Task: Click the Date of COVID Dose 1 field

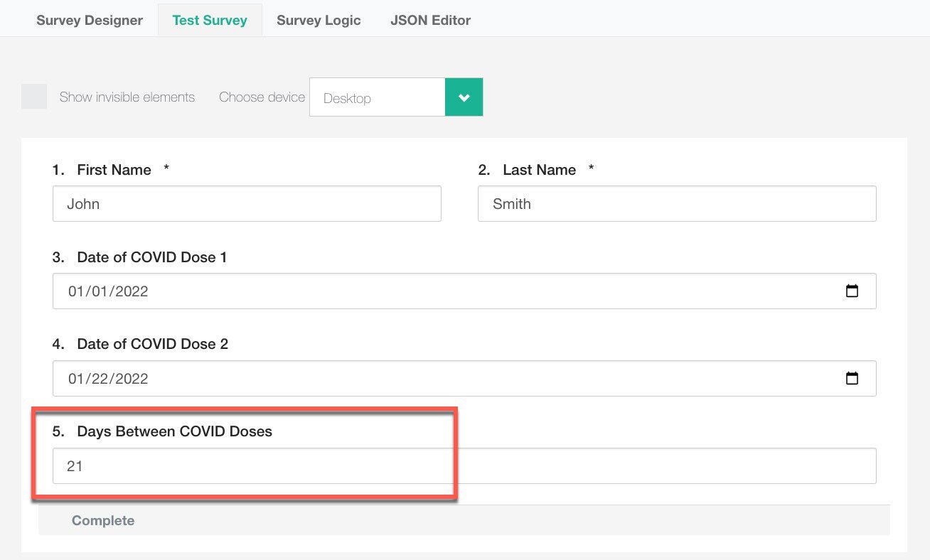Action: point(427,291)
